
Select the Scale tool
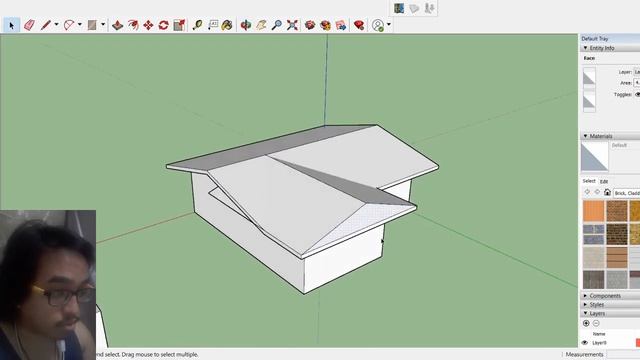(179, 25)
